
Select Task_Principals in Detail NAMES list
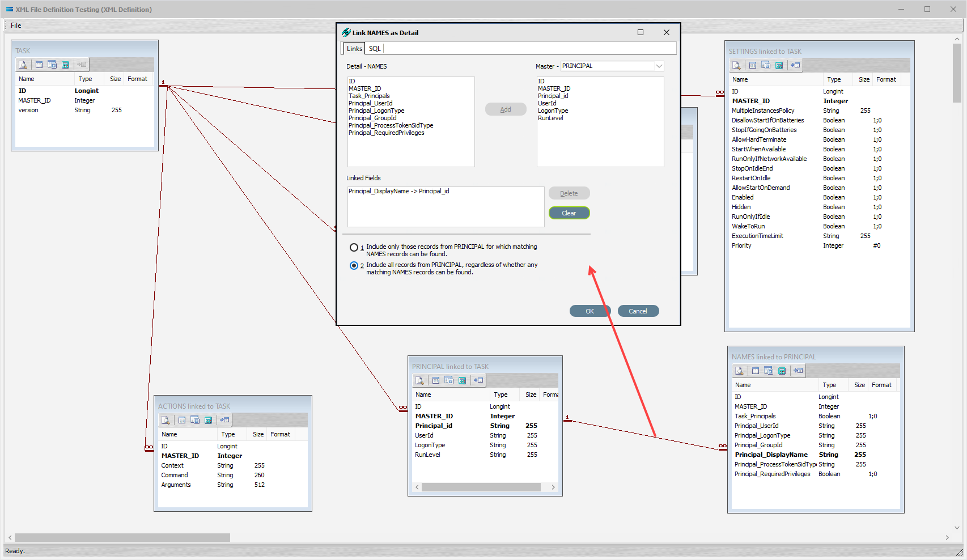click(x=369, y=96)
